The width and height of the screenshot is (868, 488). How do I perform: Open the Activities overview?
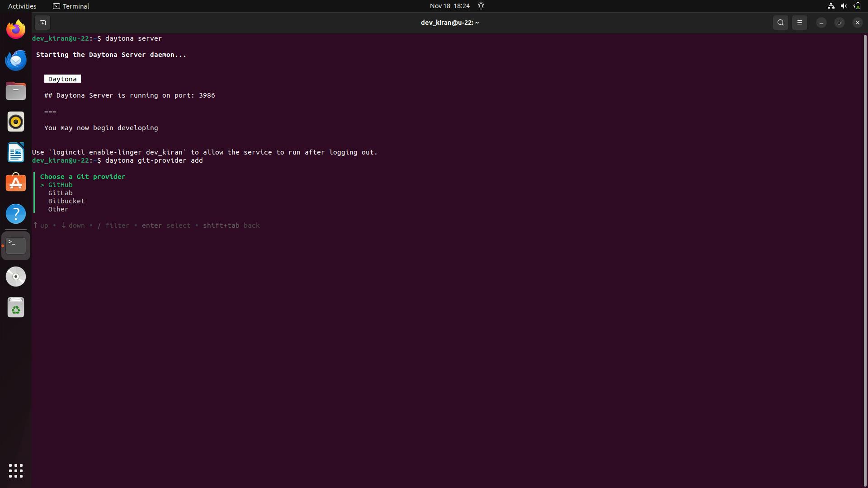tap(22, 6)
